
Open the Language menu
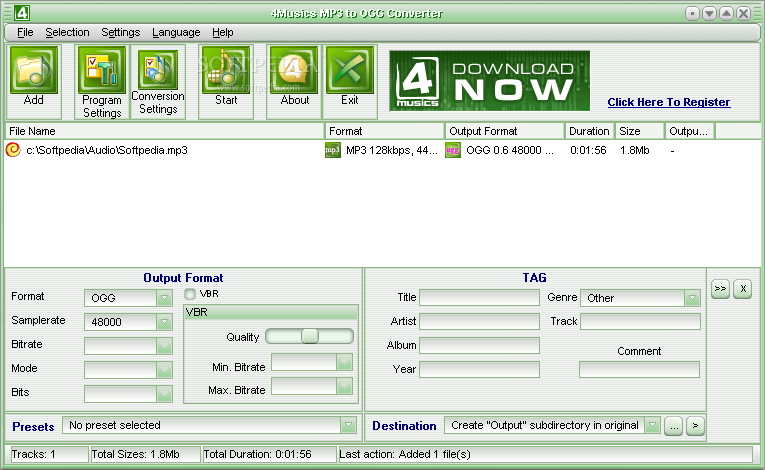tap(176, 32)
